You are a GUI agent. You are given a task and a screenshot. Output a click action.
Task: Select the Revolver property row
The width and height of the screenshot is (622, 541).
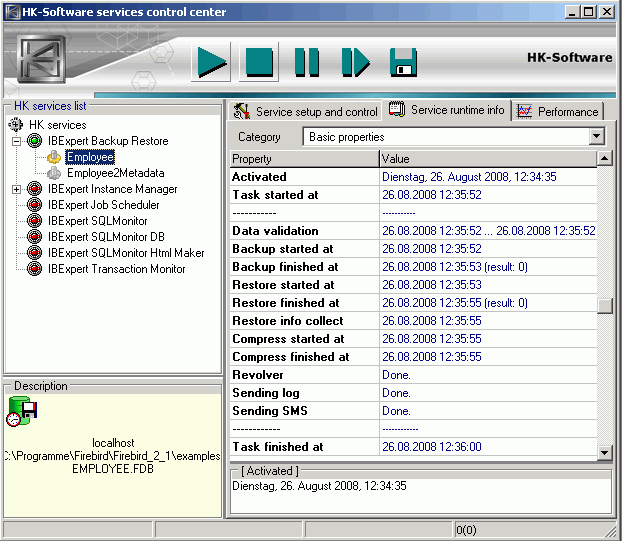click(x=413, y=375)
